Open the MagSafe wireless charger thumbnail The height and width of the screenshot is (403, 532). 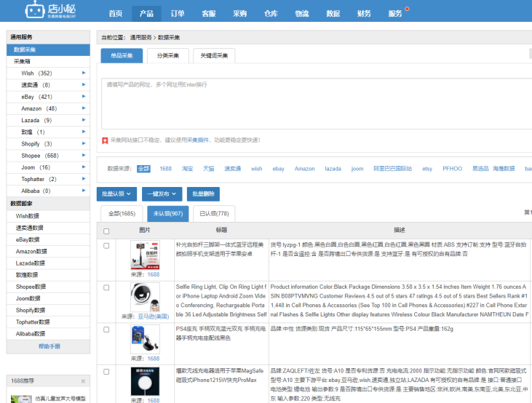145,381
